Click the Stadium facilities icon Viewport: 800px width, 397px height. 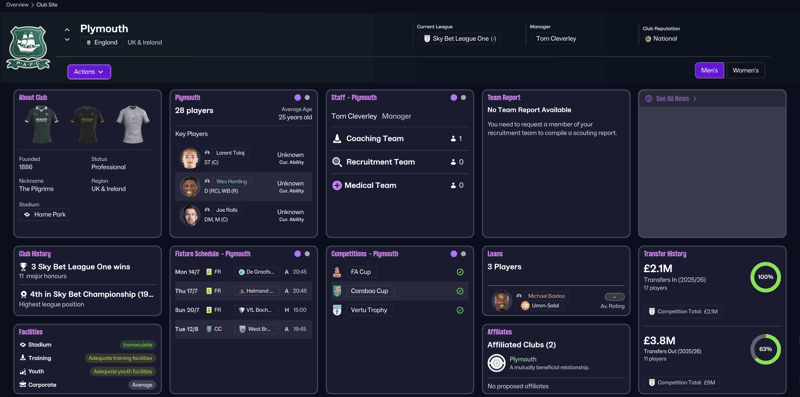tap(23, 345)
